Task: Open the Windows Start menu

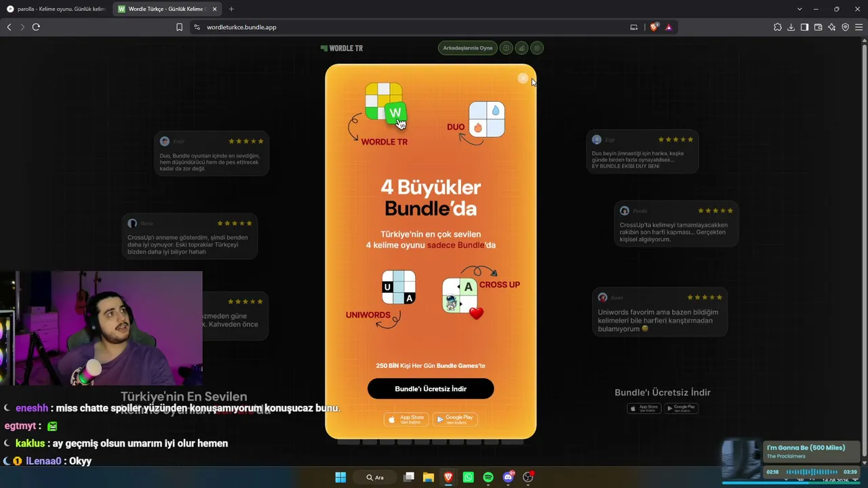Action: (x=340, y=477)
